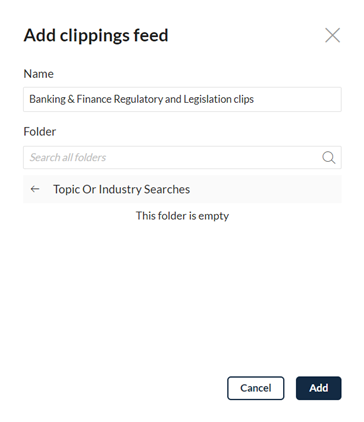Cancel adding the clippings feed
This screenshot has width=364, height=422.
pyautogui.click(x=256, y=388)
